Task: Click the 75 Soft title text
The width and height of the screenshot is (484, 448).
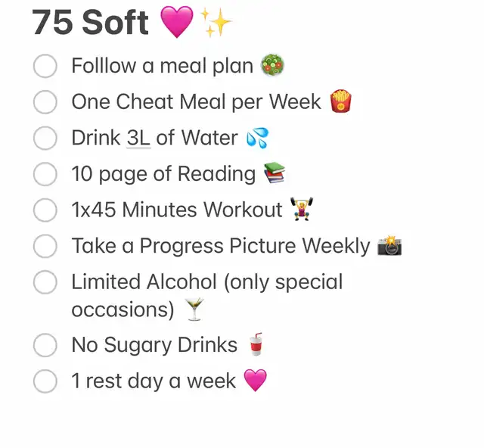Action: coord(91,23)
